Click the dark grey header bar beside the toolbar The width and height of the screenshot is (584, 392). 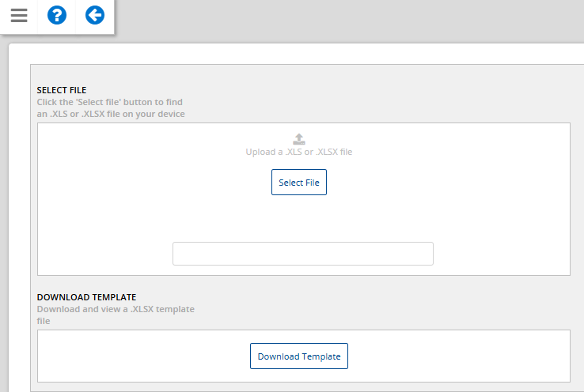tap(349, 21)
